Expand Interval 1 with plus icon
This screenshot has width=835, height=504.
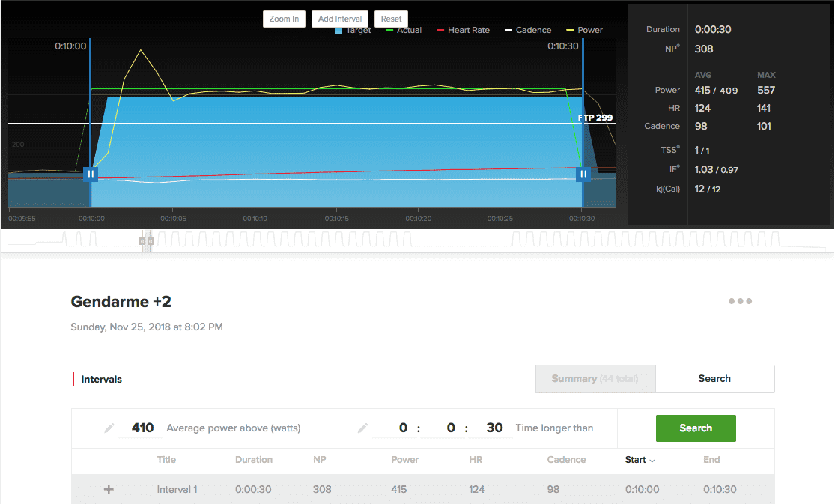point(109,490)
